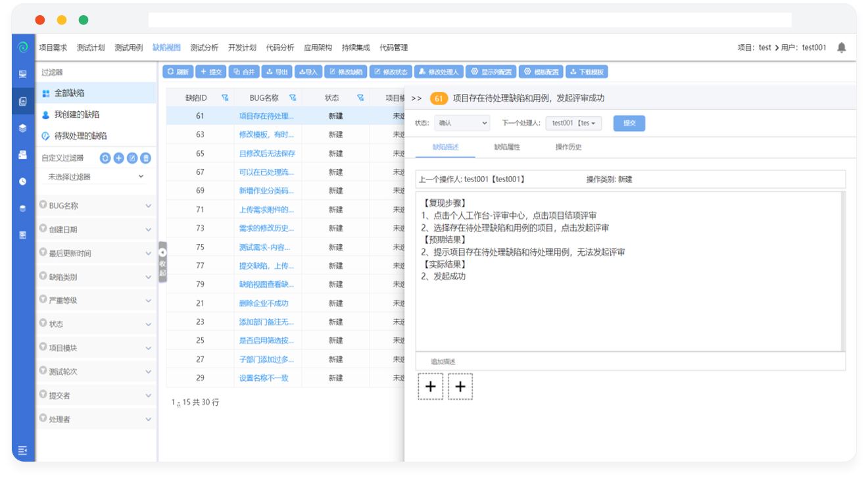The width and height of the screenshot is (868, 482).
Task: Click the 刷新 refresh toolbar button
Action: tap(178, 72)
